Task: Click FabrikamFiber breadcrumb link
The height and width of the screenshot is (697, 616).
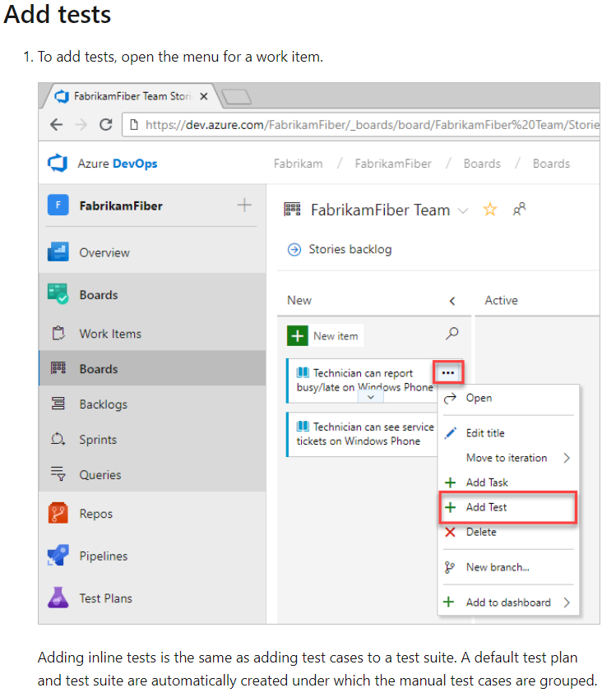Action: pos(393,164)
